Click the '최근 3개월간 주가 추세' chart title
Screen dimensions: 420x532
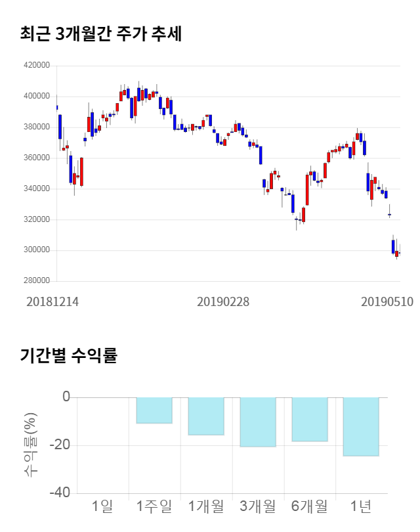click(101, 34)
